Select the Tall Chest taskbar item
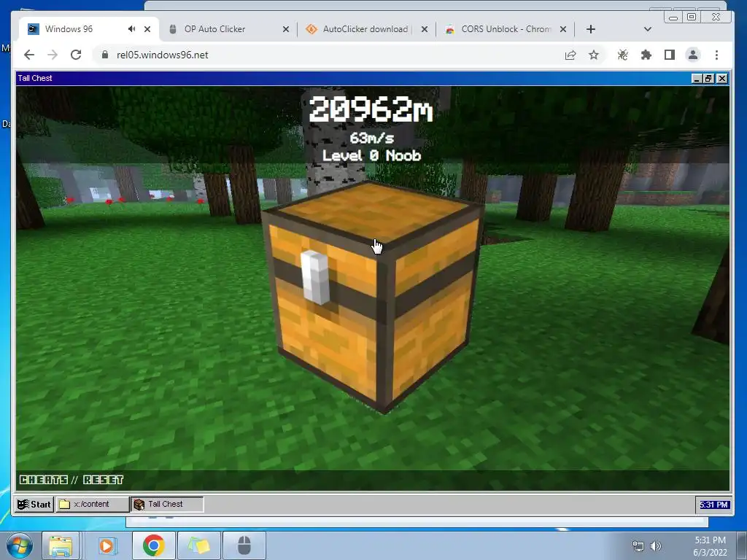The height and width of the screenshot is (560, 747). 167,505
